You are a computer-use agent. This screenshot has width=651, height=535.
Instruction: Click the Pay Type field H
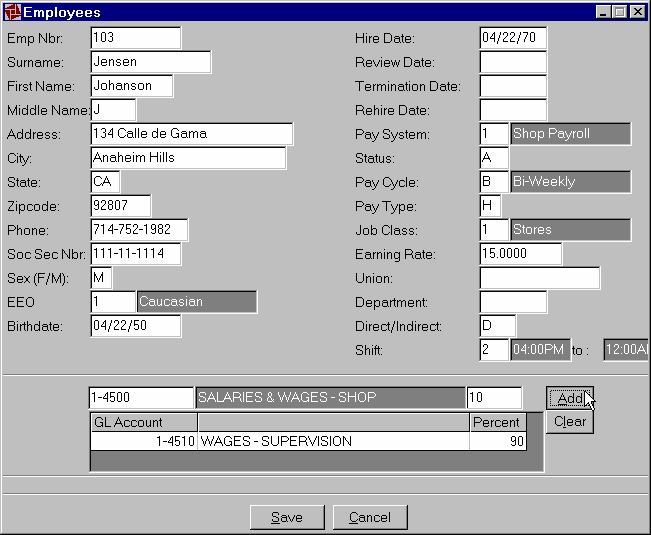490,206
